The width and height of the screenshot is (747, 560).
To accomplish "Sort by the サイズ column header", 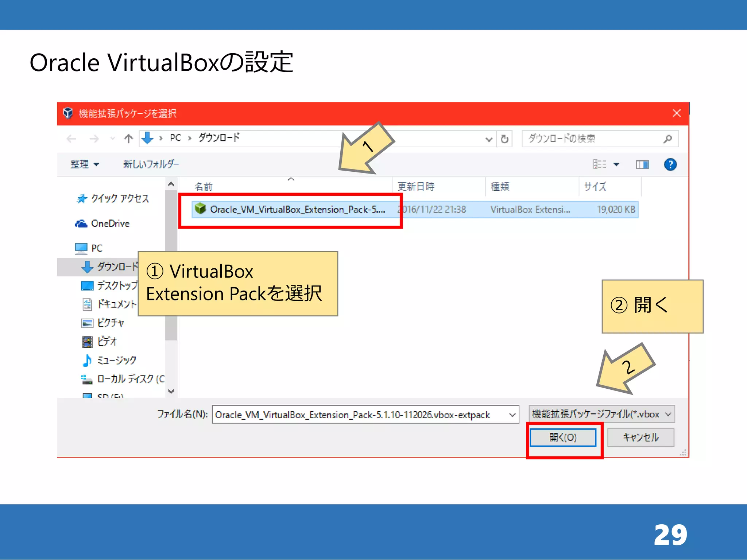I will tap(595, 187).
